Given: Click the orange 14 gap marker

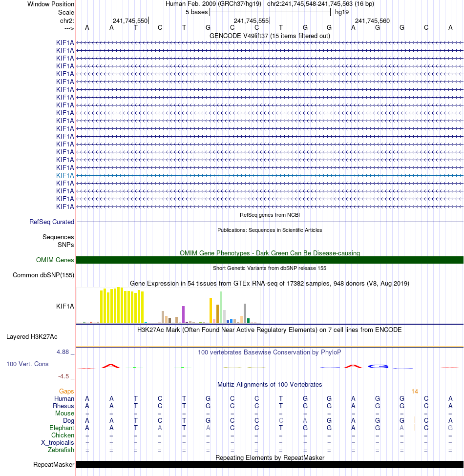Looking at the screenshot, I should pyautogui.click(x=415, y=392).
